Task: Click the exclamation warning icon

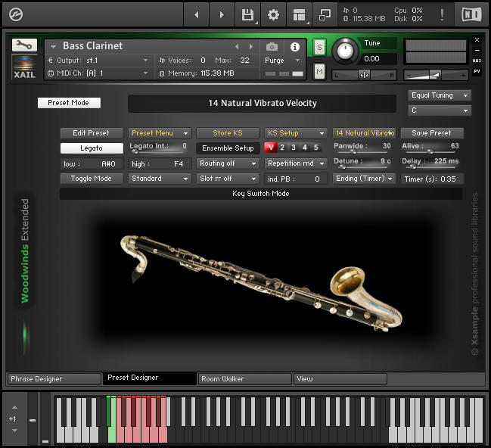Action: click(x=442, y=14)
